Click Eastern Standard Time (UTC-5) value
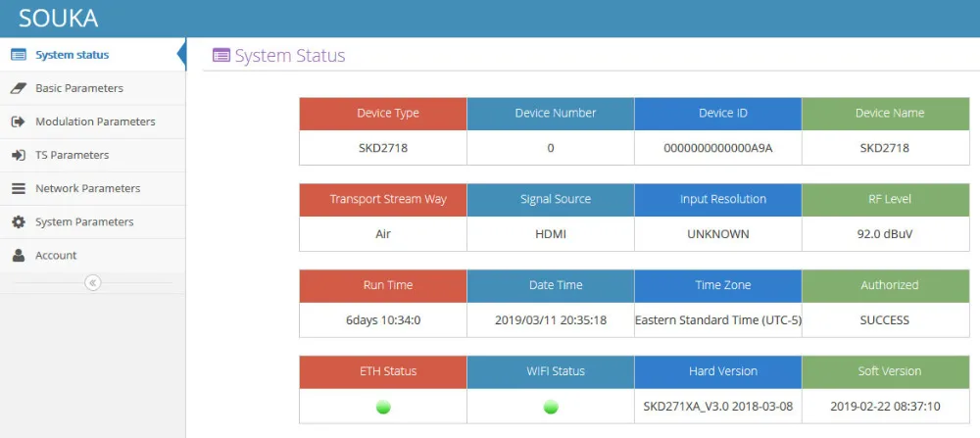 click(x=718, y=320)
